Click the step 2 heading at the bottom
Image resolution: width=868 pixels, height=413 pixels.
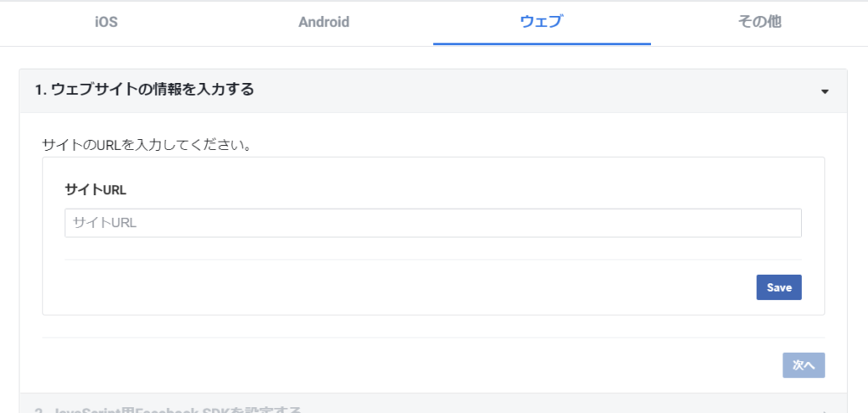tap(169, 409)
